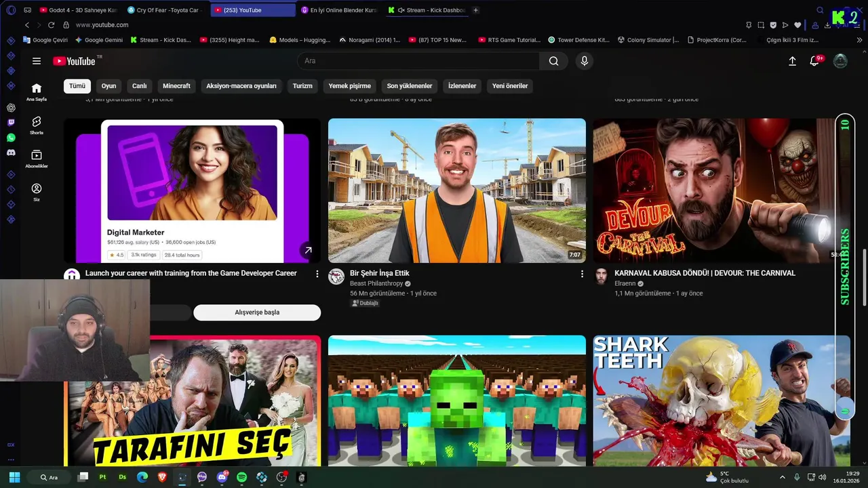Open Spotify from the taskbar
This screenshot has width=868, height=488.
pyautogui.click(x=242, y=477)
